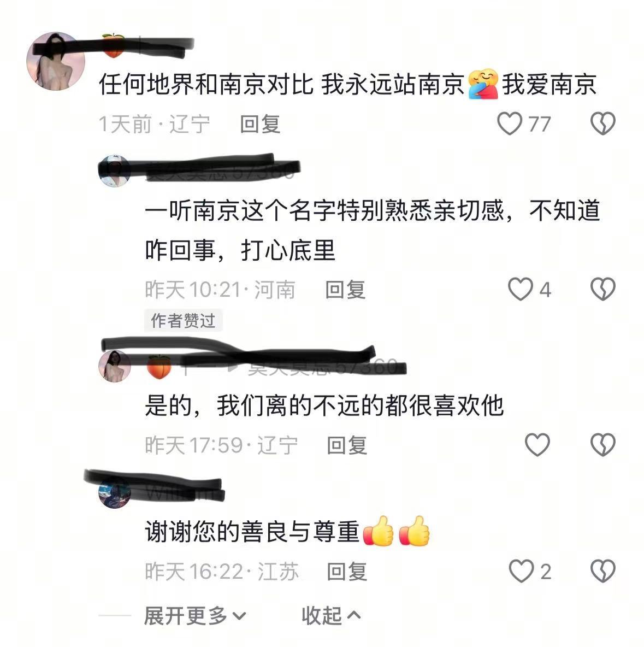
Task: Like the top comment with 77 likes
Action: click(x=510, y=123)
